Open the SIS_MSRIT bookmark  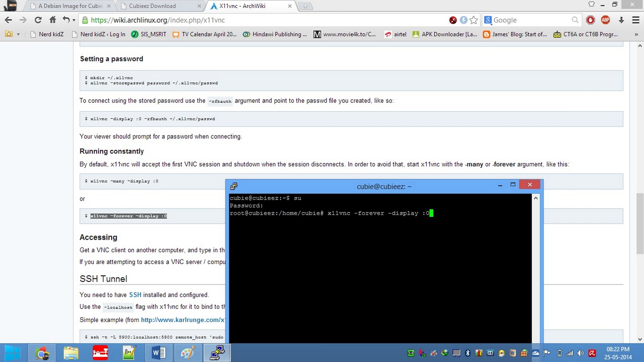point(149,34)
